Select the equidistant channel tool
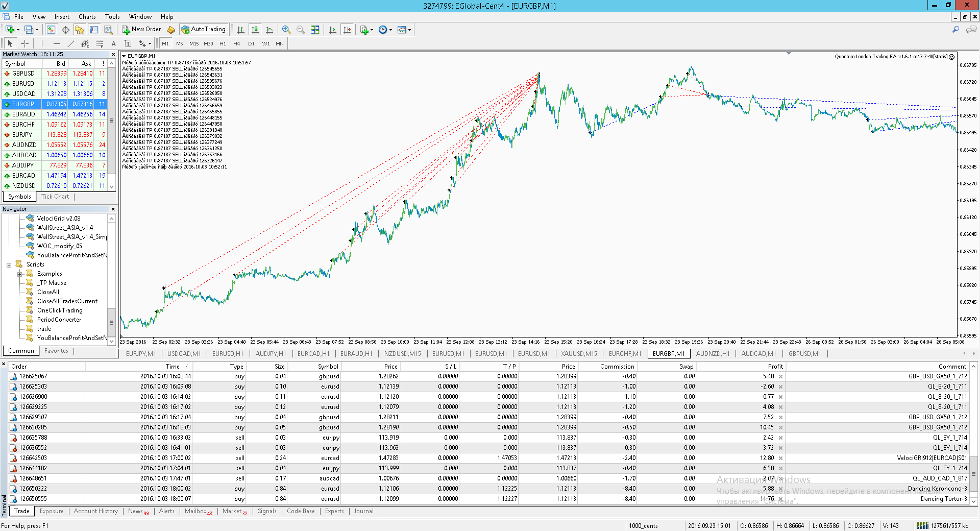Screen dimensions: 980x531 [x=85, y=44]
